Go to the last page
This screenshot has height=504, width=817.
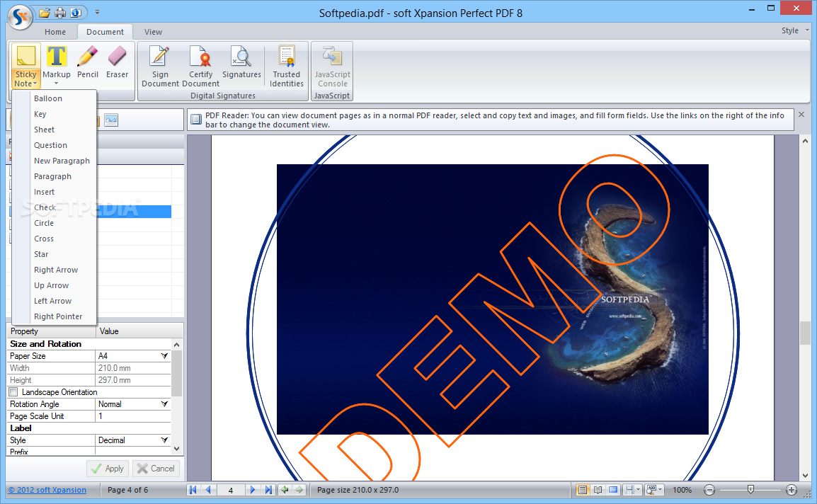pos(268,490)
